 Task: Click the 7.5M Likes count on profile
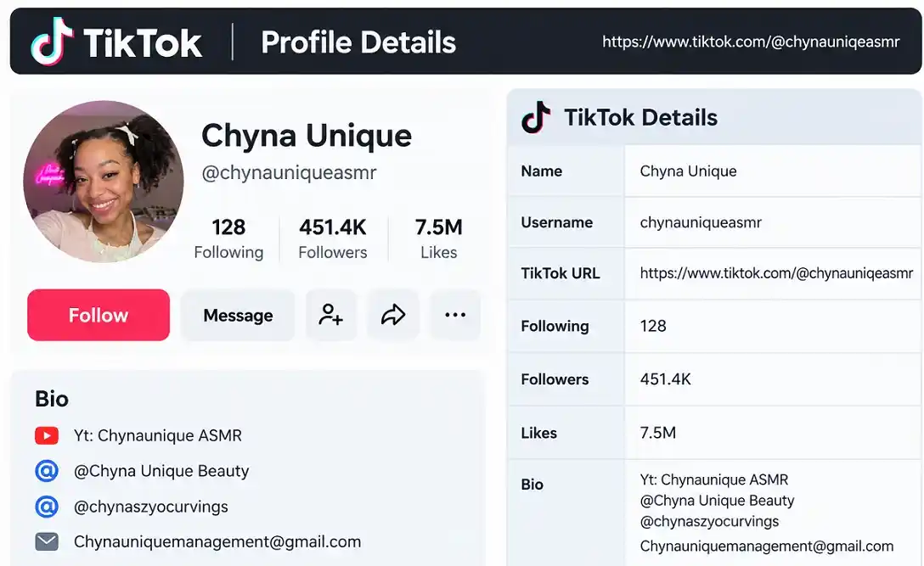[439, 238]
